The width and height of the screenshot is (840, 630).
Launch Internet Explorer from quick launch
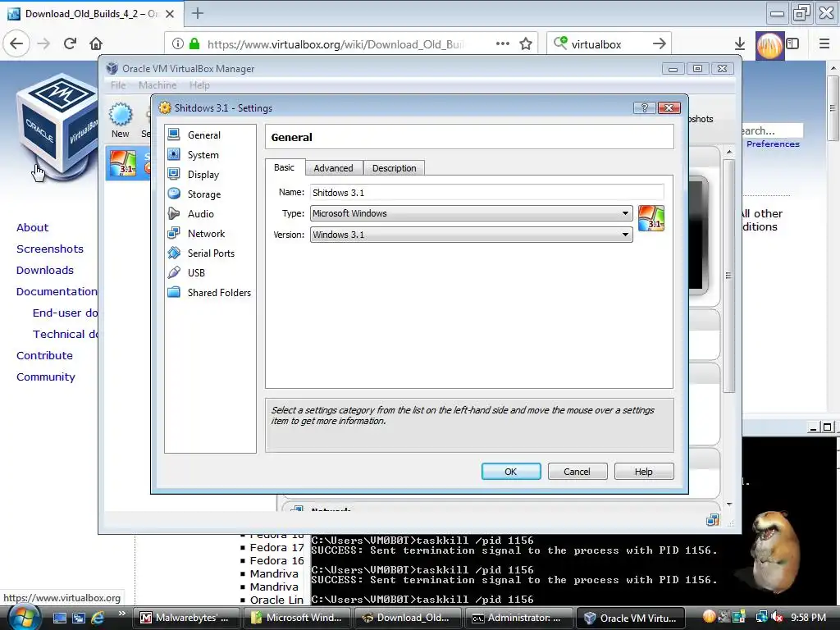[x=98, y=618]
